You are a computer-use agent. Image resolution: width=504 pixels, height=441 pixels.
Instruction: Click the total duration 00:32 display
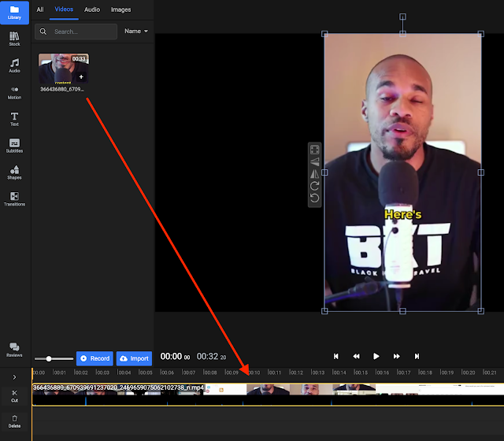click(212, 357)
